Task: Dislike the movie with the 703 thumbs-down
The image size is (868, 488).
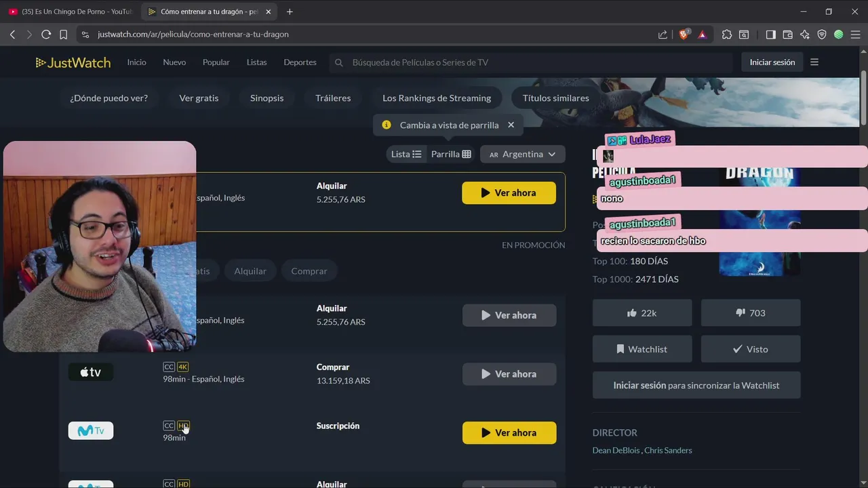Action: click(751, 313)
